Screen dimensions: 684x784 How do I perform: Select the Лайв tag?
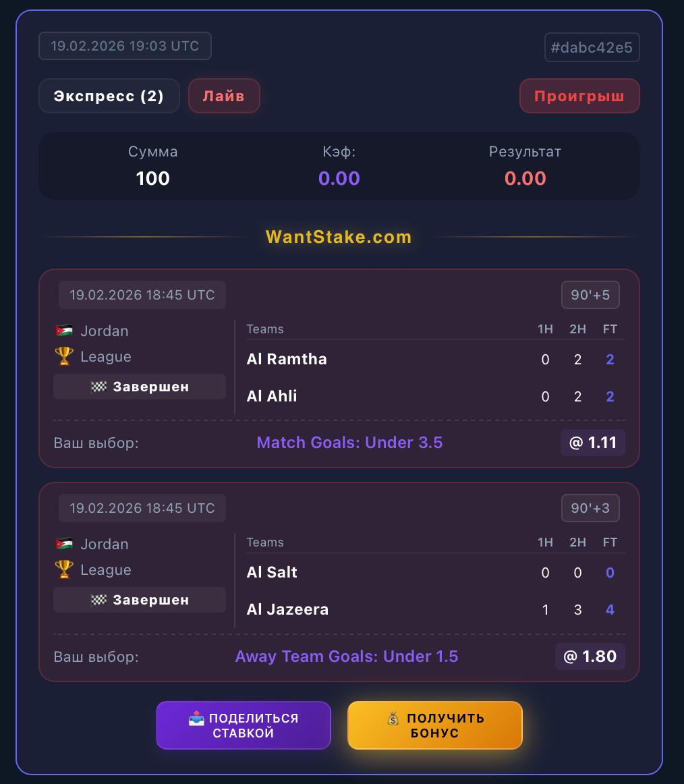pos(224,96)
